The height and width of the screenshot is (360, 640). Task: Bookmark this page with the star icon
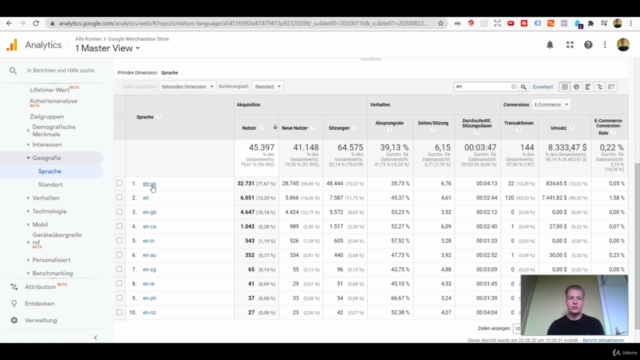[x=441, y=23]
